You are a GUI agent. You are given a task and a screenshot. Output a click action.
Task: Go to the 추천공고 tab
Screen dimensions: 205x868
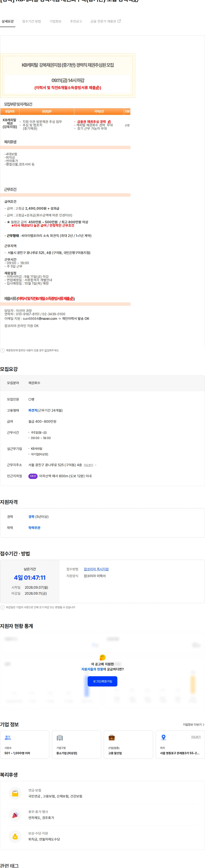(76, 21)
